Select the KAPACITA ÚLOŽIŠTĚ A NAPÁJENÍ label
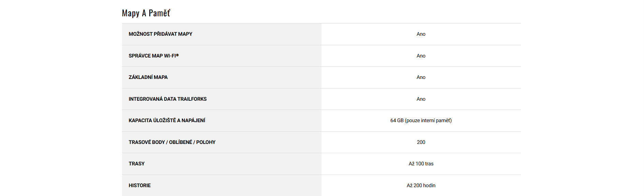 pos(167,120)
